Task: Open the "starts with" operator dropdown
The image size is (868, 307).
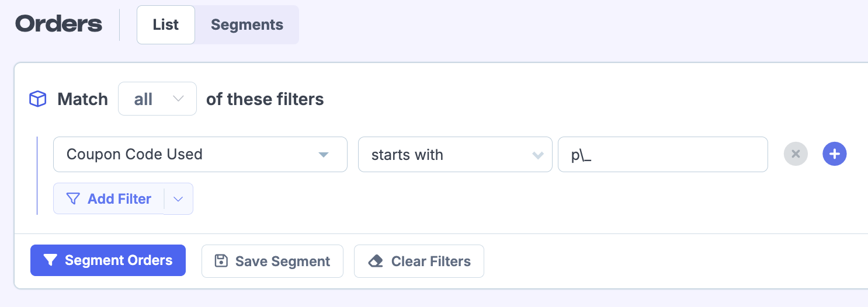Action: [454, 155]
